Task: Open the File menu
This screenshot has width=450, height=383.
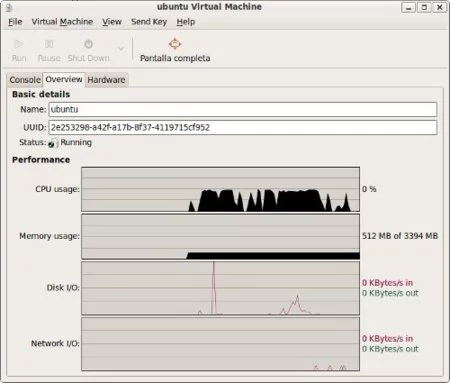Action: coord(15,22)
